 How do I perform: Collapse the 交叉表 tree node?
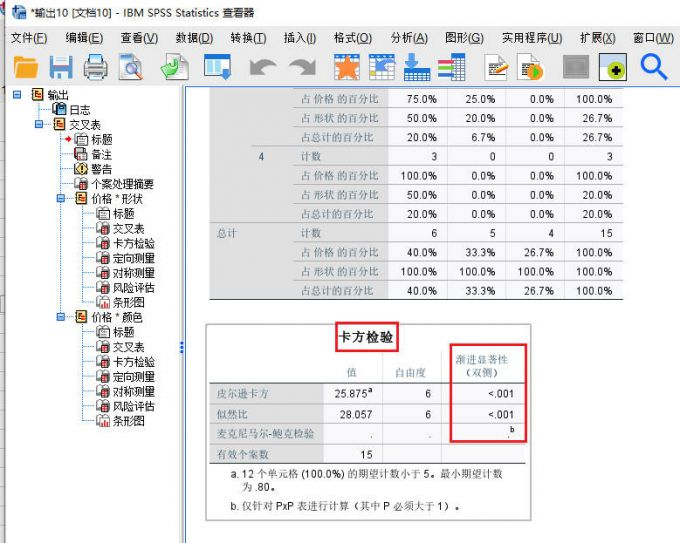[39, 124]
